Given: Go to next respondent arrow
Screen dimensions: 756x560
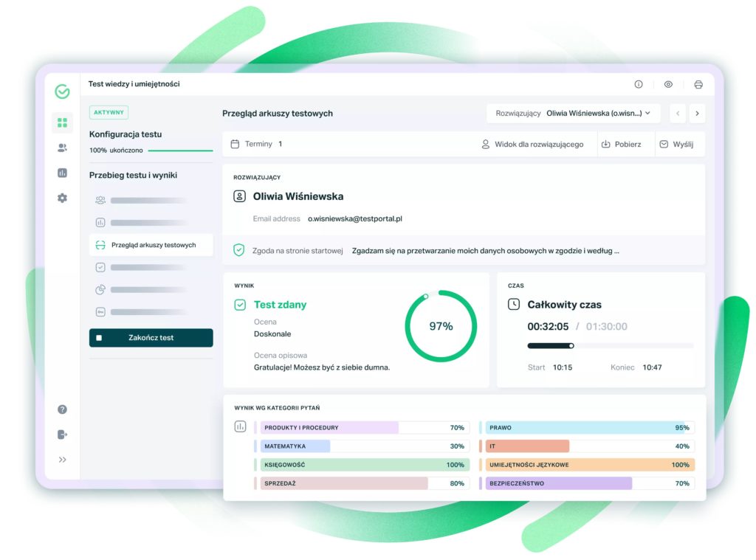Looking at the screenshot, I should click(x=697, y=113).
